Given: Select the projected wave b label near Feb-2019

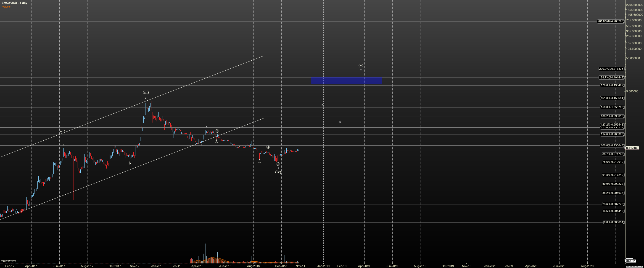Looking at the screenshot, I should (340, 122).
